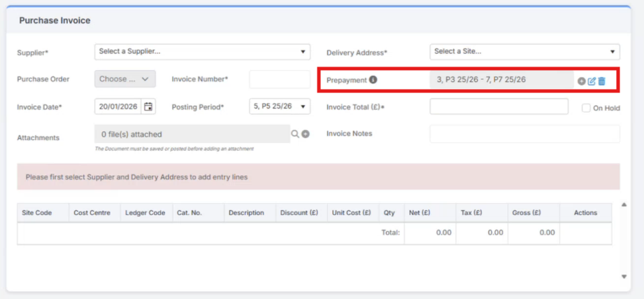Screen dimensions: 644x299
Task: Delete the prepayment using the trash icon
Action: (601, 81)
